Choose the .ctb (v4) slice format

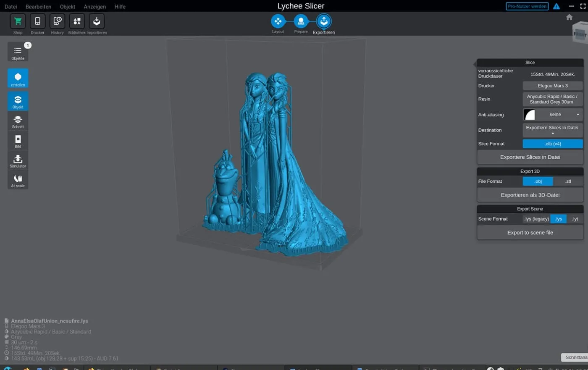[x=553, y=144]
